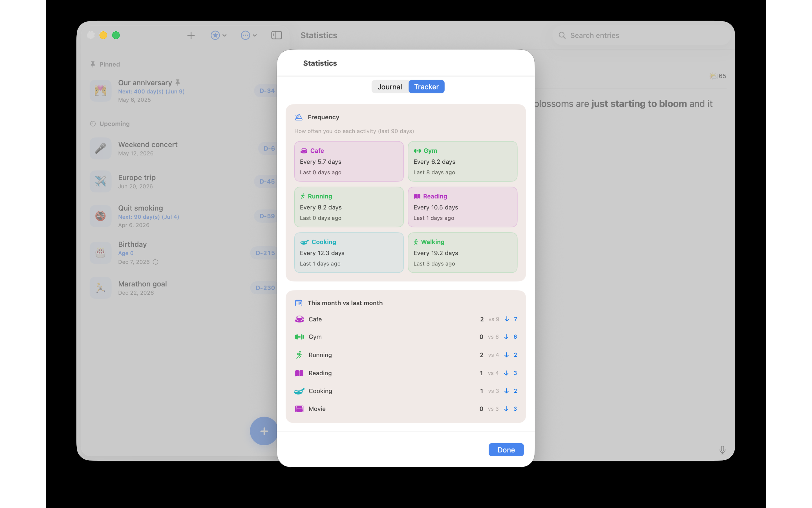This screenshot has height=508, width=812.
Task: Open the ellipsis more-options dropdown
Action: [x=249, y=35]
